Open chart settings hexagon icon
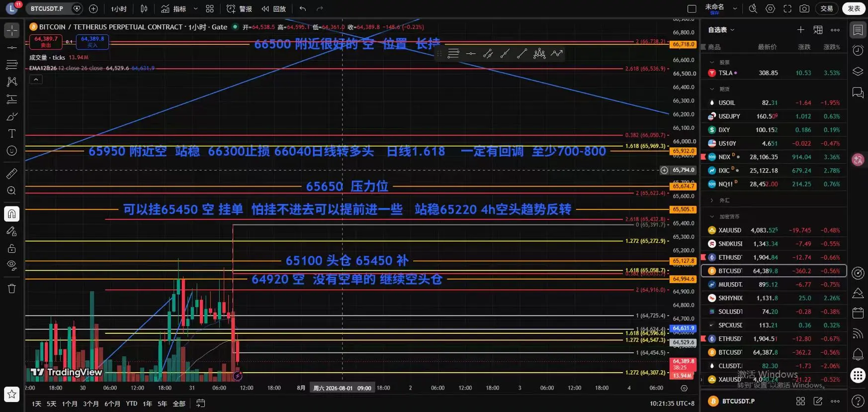This screenshot has width=868, height=412. (x=770, y=8)
